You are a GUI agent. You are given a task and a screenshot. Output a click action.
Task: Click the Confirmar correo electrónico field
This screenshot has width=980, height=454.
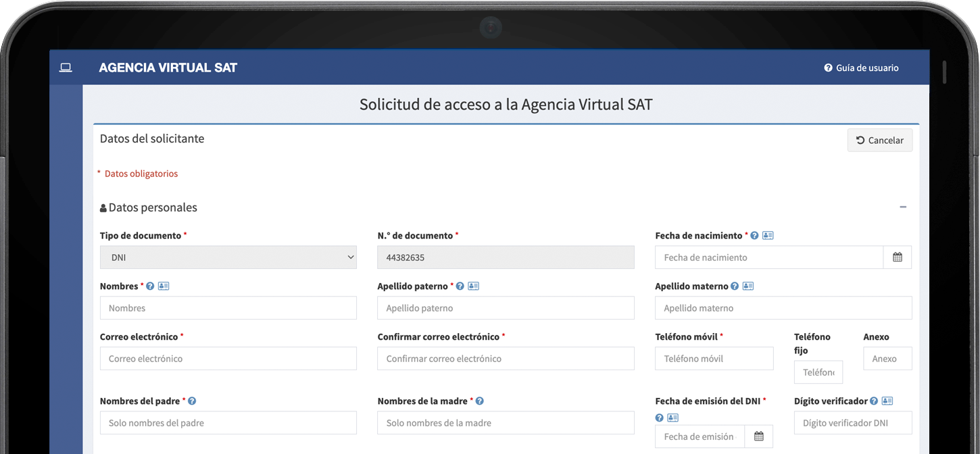point(506,359)
